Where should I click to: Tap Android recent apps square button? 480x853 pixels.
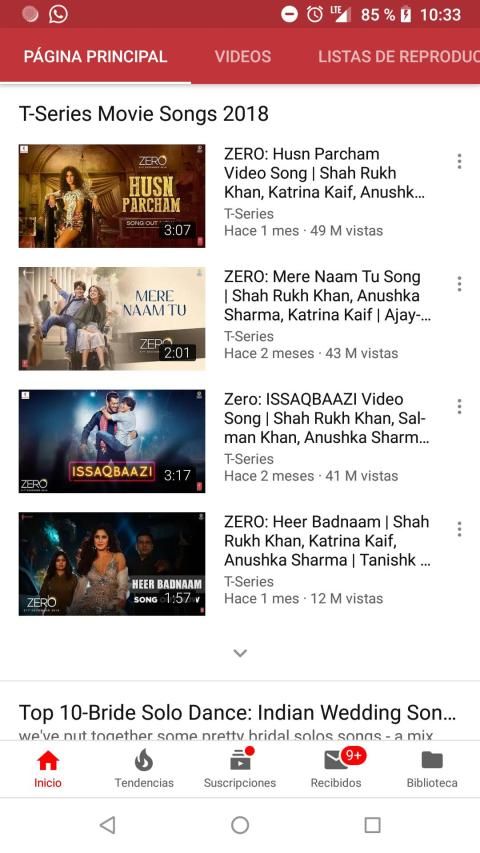(372, 825)
